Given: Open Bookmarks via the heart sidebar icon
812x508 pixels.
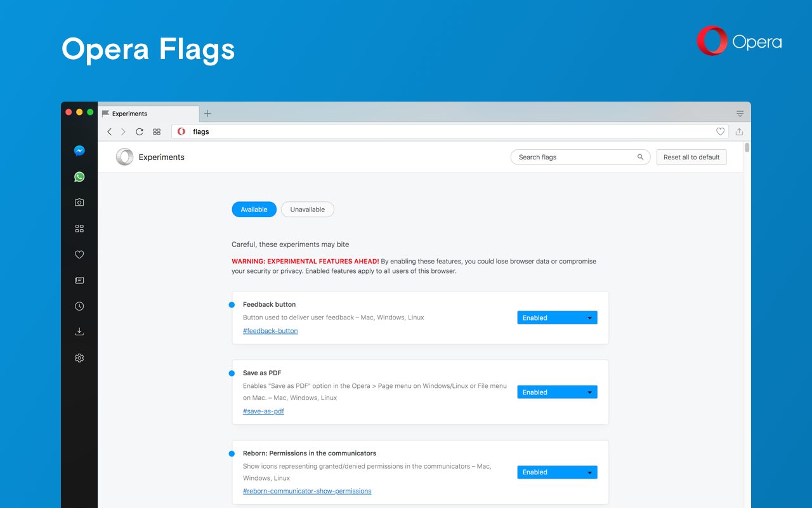Looking at the screenshot, I should coord(79,254).
